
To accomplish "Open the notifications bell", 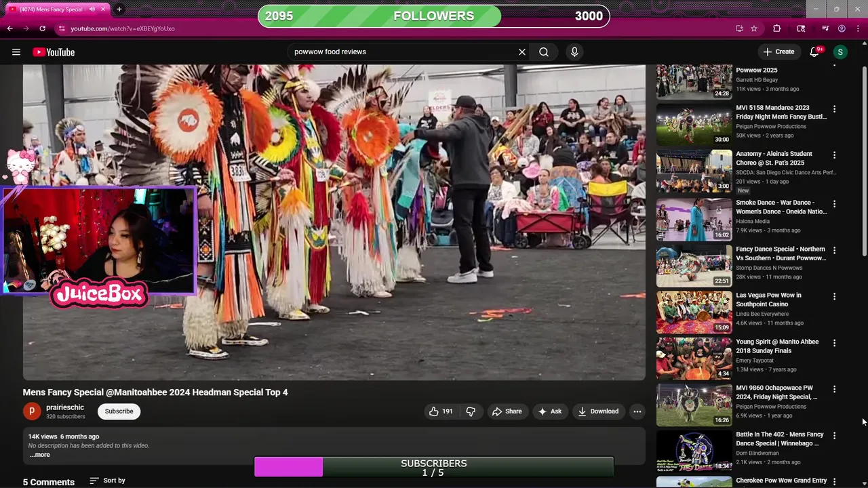I will pyautogui.click(x=815, y=52).
